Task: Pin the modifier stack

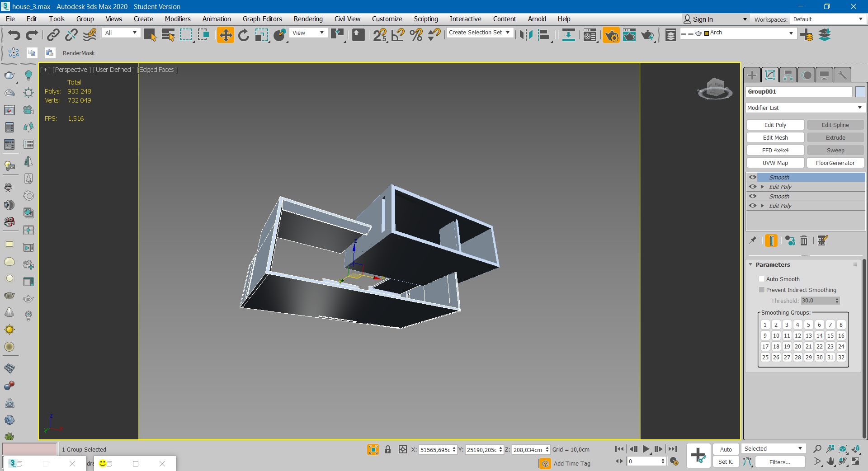Action: [753, 240]
